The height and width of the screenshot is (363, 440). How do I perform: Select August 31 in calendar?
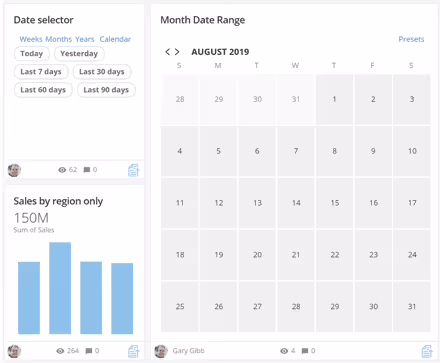[412, 307]
